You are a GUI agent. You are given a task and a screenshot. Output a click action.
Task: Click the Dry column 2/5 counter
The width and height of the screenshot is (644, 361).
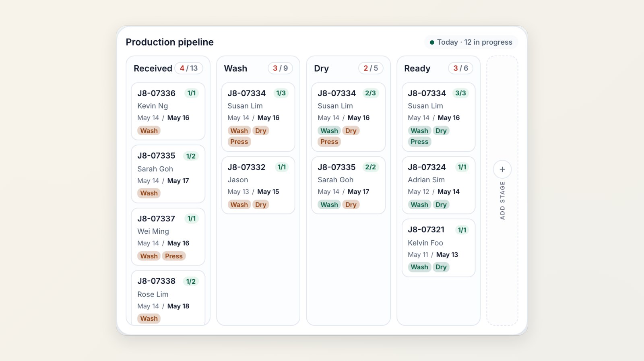click(371, 68)
